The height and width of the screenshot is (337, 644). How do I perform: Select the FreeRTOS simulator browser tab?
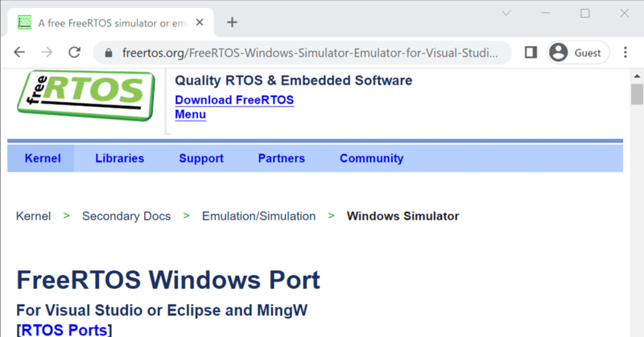(110, 23)
